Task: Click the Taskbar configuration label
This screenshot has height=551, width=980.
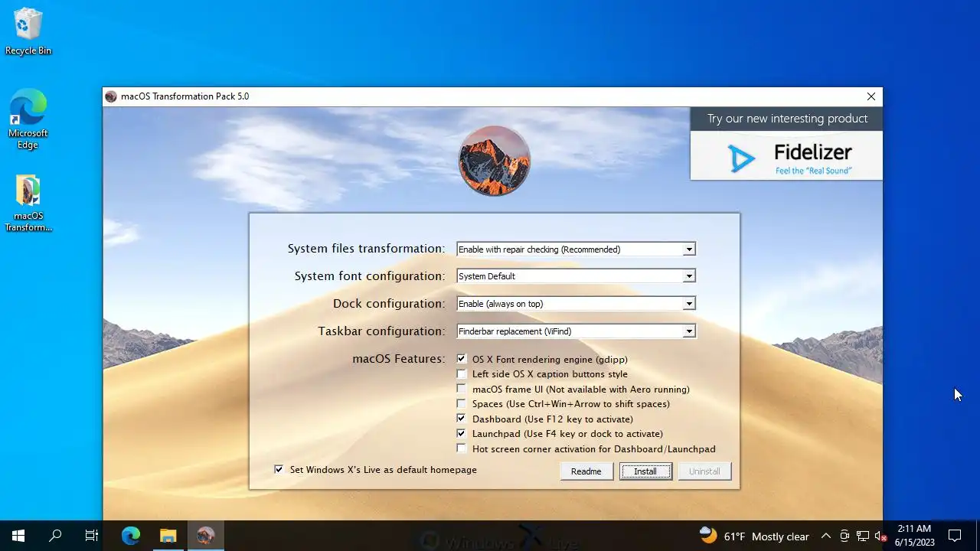Action: coord(381,331)
